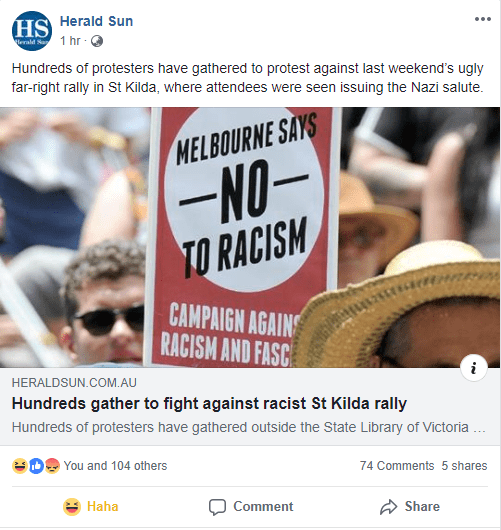Image resolution: width=501 pixels, height=530 pixels.
Task: Click the Angry reaction icon
Action: click(52, 465)
